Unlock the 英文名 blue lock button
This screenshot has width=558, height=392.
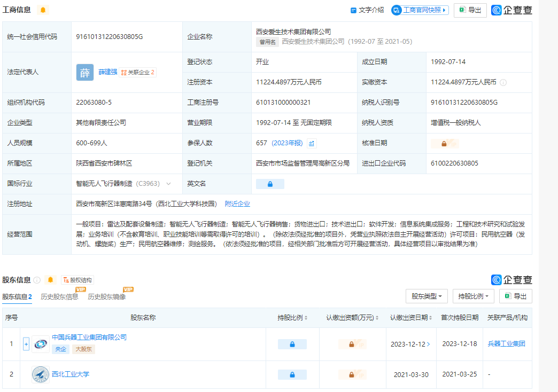270,184
